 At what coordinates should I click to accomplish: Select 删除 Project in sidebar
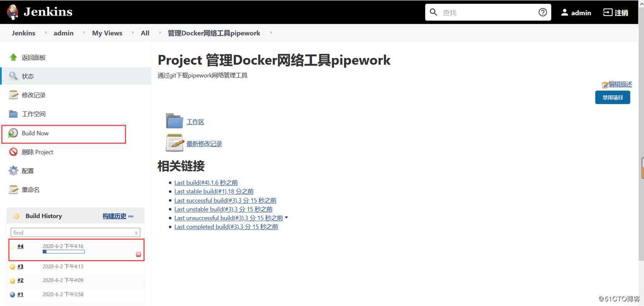[38, 152]
